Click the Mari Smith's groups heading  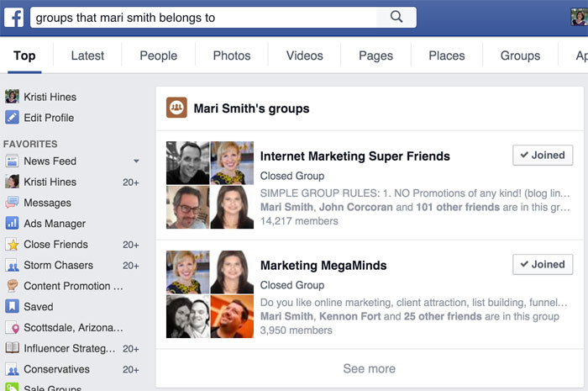(251, 108)
